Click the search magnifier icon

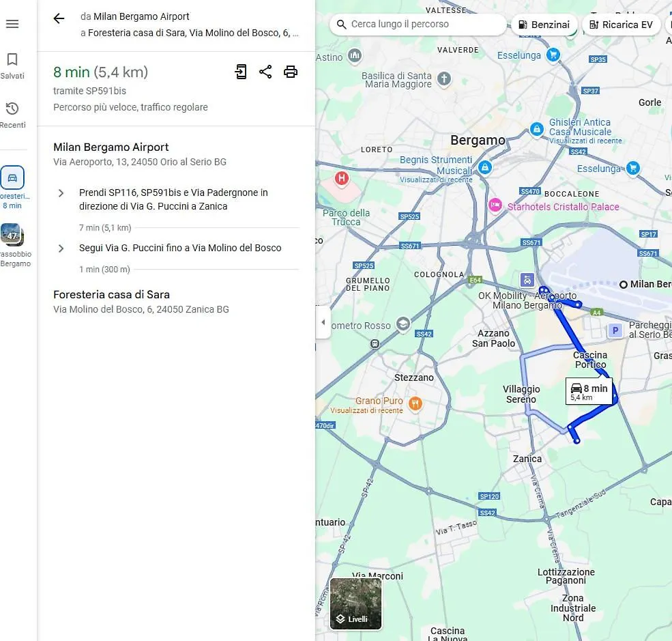[x=342, y=25]
